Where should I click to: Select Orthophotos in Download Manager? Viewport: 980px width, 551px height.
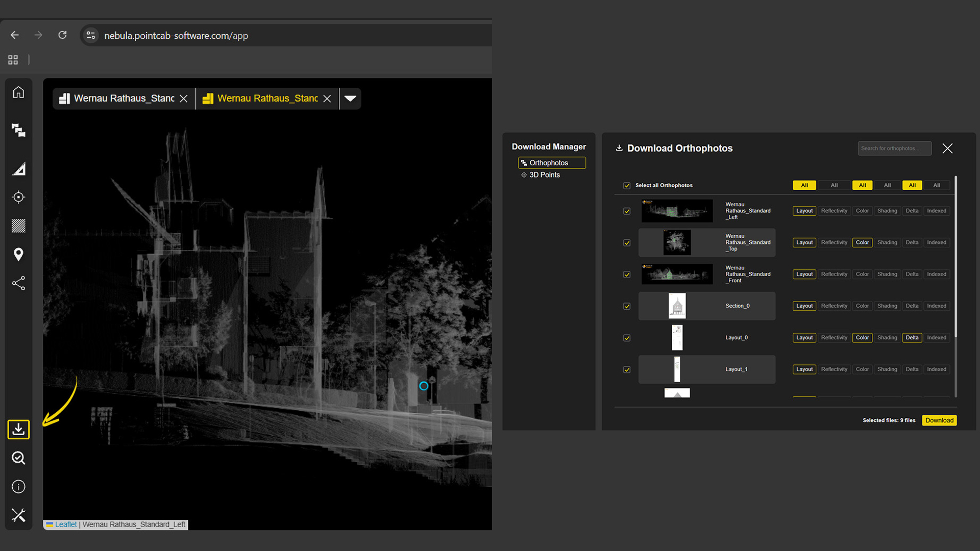(x=549, y=163)
